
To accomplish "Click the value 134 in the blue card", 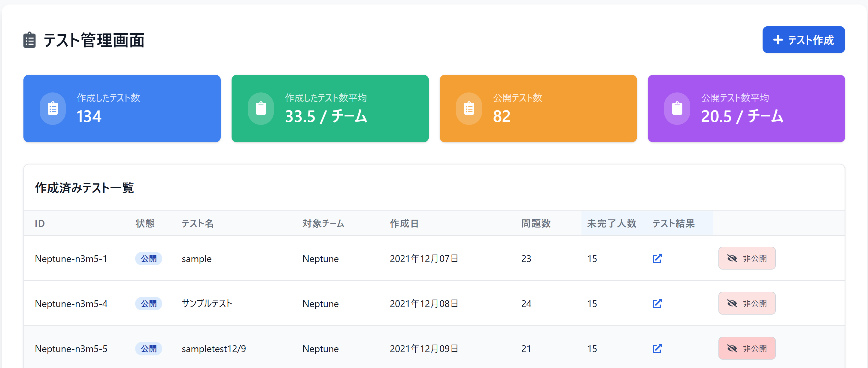I will pyautogui.click(x=89, y=116).
